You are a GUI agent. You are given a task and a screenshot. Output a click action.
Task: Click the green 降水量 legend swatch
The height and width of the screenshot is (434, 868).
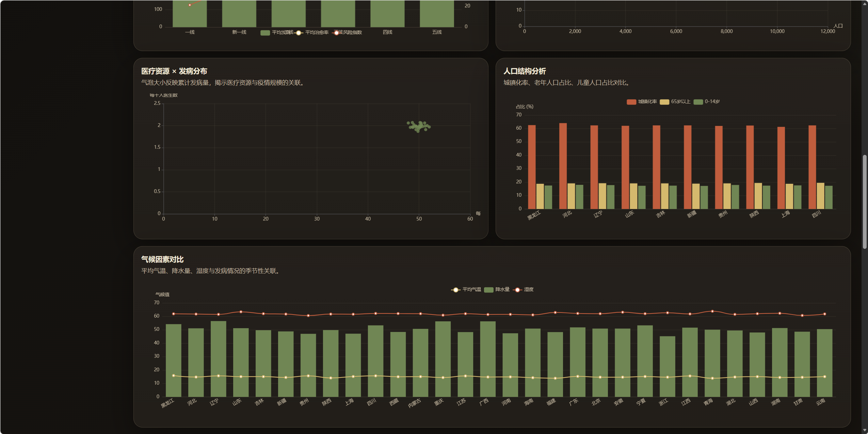click(x=488, y=290)
